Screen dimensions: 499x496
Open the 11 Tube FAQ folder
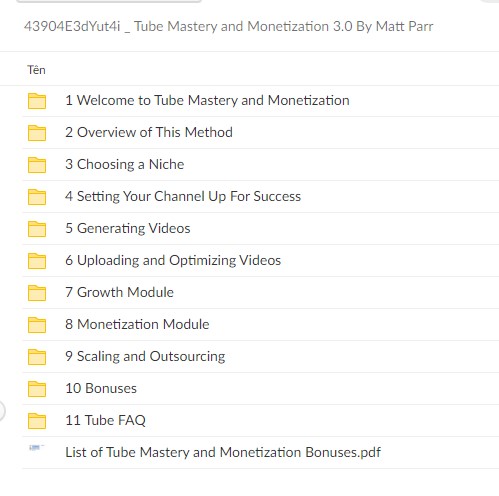click(105, 420)
